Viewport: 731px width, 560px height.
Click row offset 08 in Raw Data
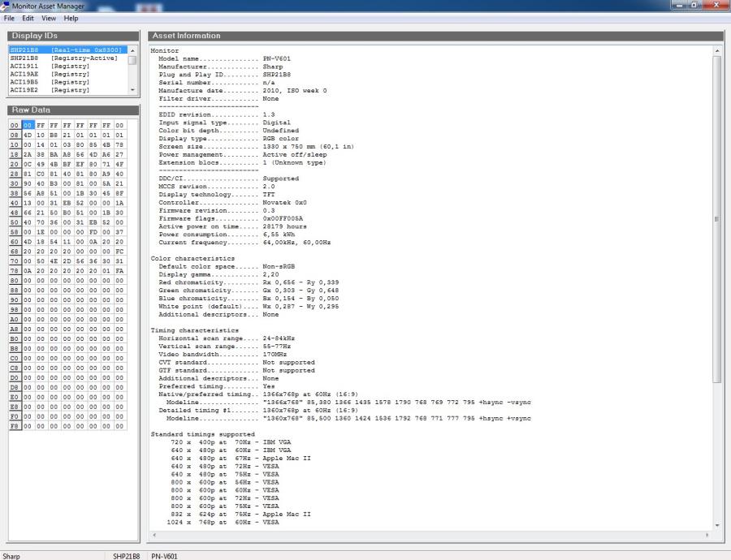[x=15, y=136]
